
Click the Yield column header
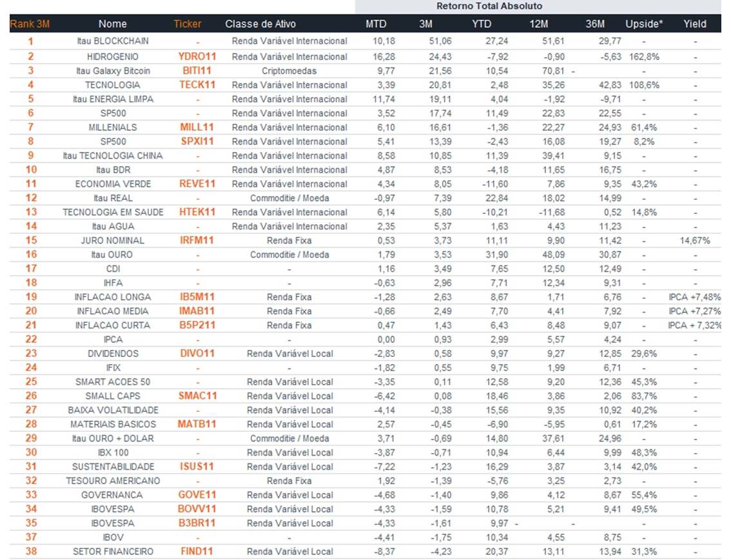coord(695,24)
